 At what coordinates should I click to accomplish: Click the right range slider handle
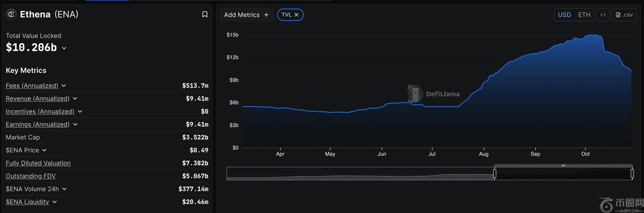pos(632,173)
